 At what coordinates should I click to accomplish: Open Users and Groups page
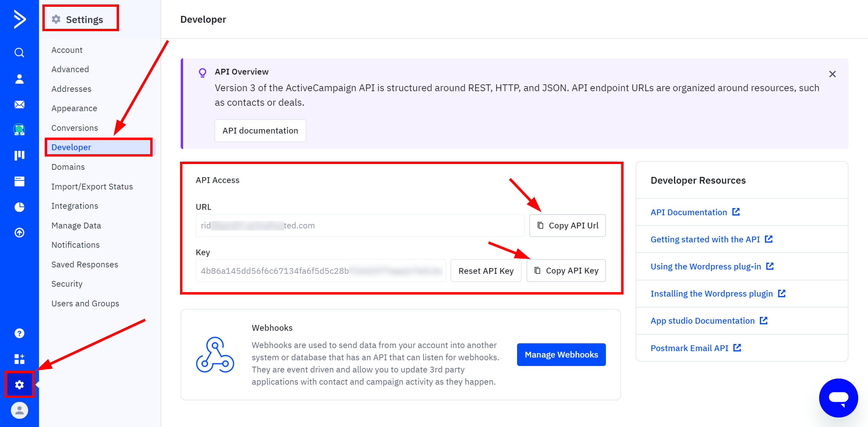pyautogui.click(x=85, y=303)
